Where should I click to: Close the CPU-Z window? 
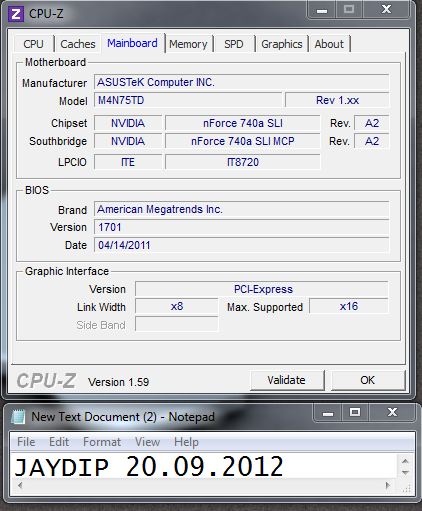tap(386, 9)
